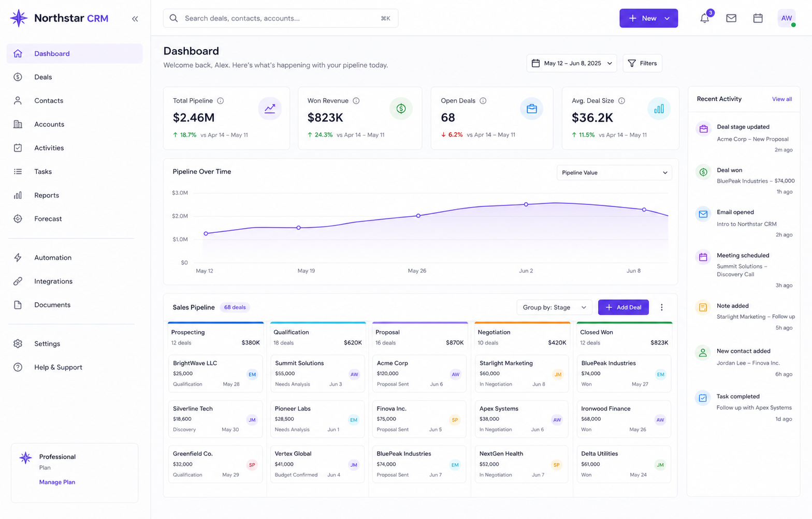Click the Total Pipeline trend icon

(270, 109)
